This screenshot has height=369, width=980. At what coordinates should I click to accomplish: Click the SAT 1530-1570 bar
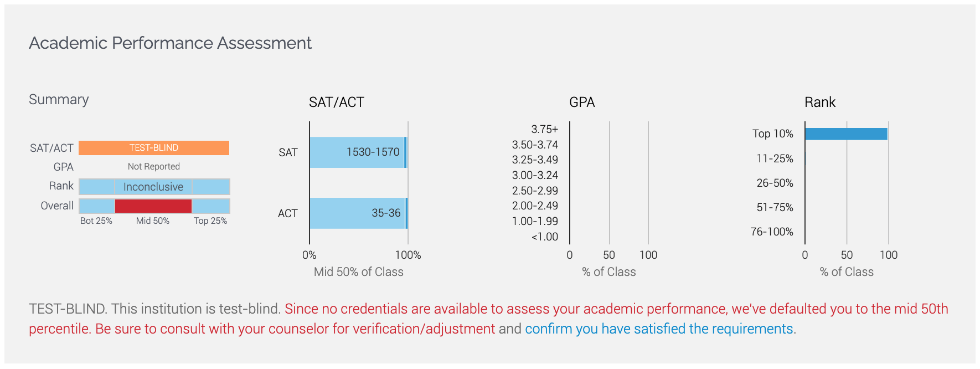click(x=358, y=152)
